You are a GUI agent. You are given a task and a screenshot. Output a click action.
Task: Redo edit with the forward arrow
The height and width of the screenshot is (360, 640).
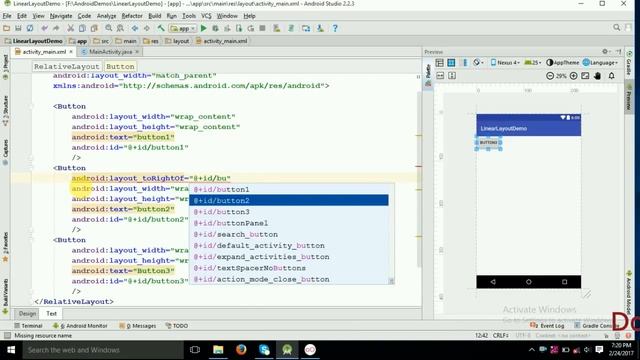pos(56,28)
